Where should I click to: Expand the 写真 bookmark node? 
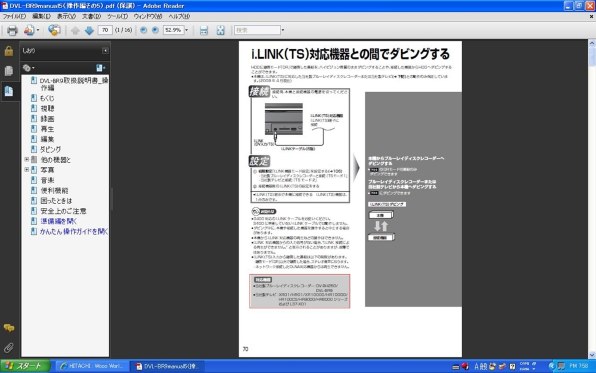[x=27, y=170]
